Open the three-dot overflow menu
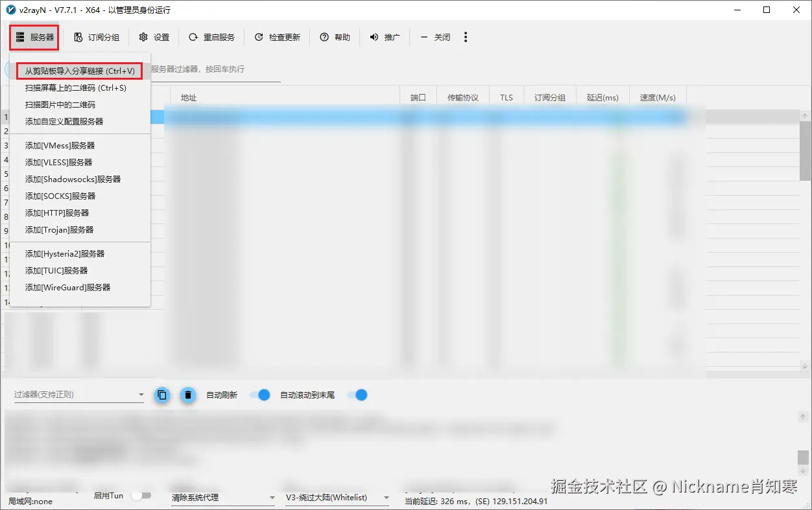 tap(466, 38)
